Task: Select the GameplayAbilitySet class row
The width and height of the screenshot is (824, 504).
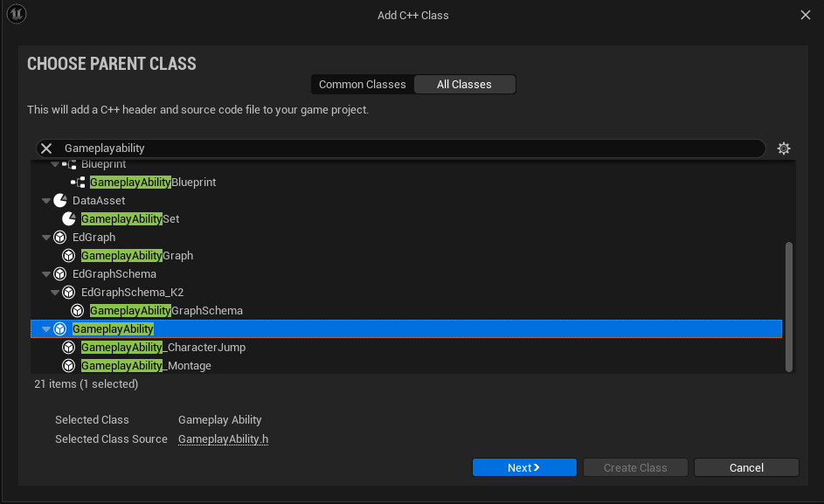Action: 406,219
